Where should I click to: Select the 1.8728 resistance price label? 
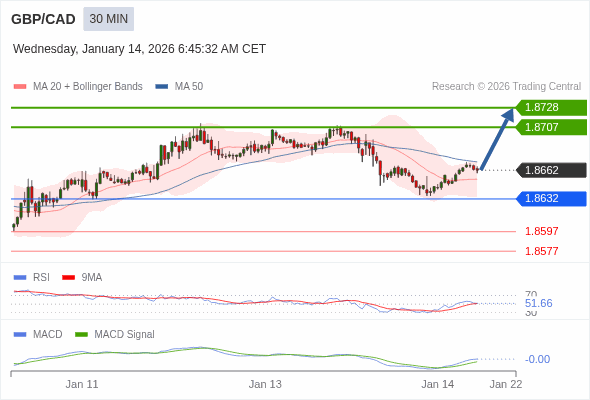551,108
